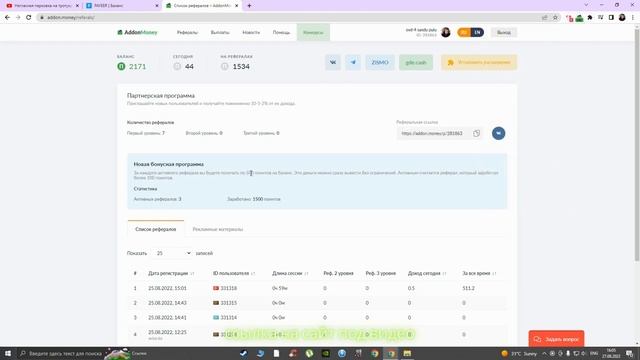Reload the page with refresh icon
640x360 pixels.
tap(29, 17)
